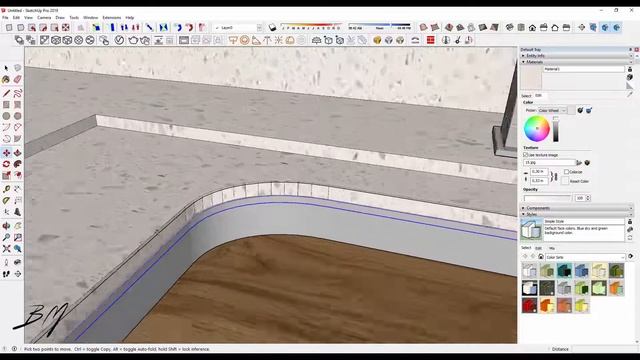Select the Line pencil tool
640x360 pixels.
tap(6, 93)
